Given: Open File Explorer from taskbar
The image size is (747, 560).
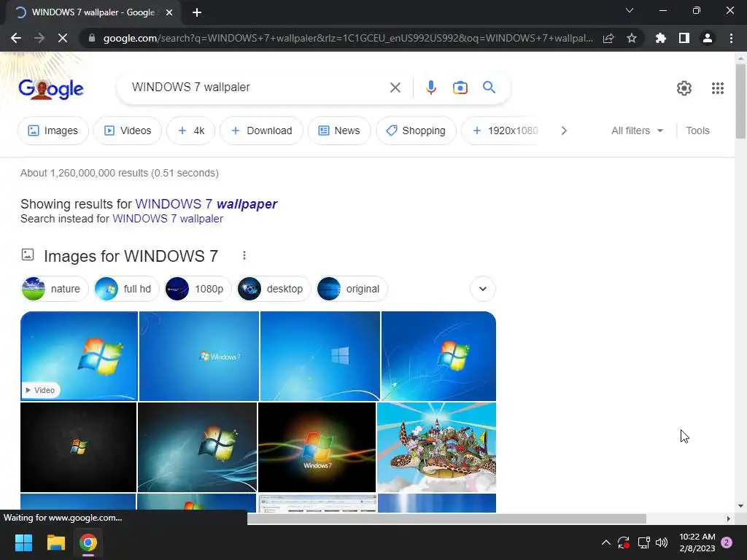Looking at the screenshot, I should (x=55, y=542).
